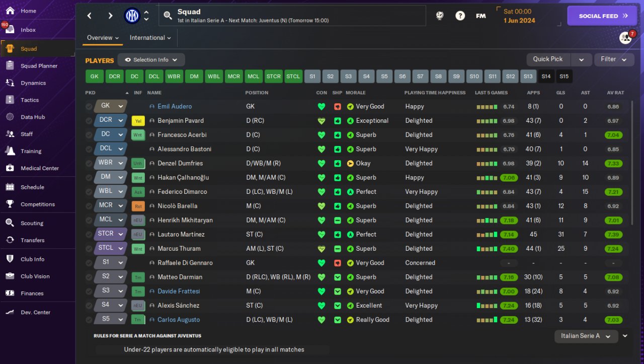Open Competitions from the sidebar
This screenshot has height=364, width=644.
(38, 204)
